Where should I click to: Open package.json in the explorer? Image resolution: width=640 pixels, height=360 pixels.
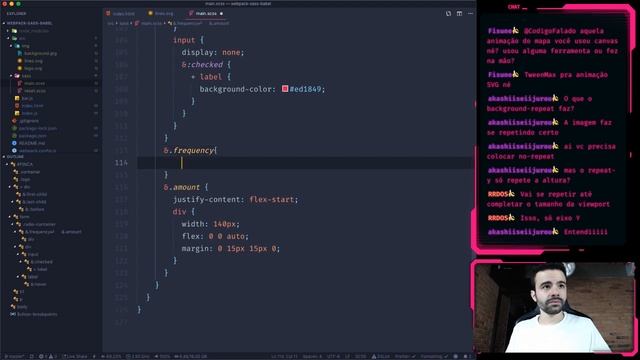tap(33, 136)
